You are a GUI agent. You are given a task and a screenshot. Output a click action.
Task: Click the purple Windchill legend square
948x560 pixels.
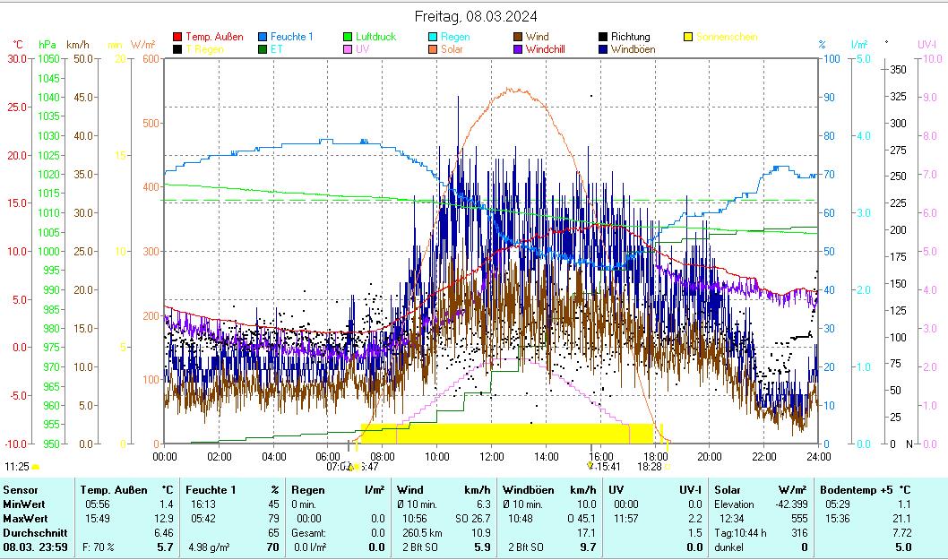pos(518,49)
